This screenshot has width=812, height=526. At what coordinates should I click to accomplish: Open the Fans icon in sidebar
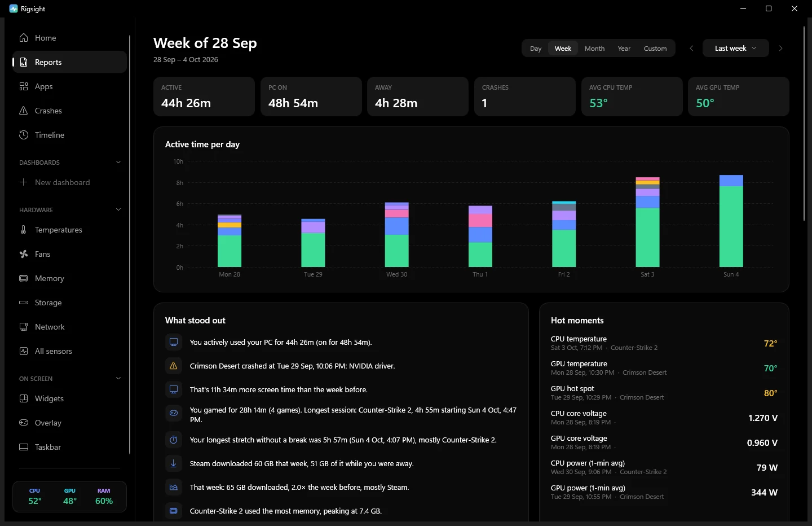[x=24, y=254]
